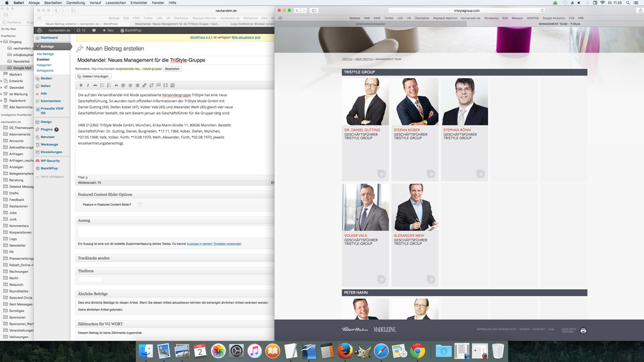Open BackWPup menu in admin bar
Image resolution: width=644 pixels, height=362 pixels.
[x=130, y=31]
